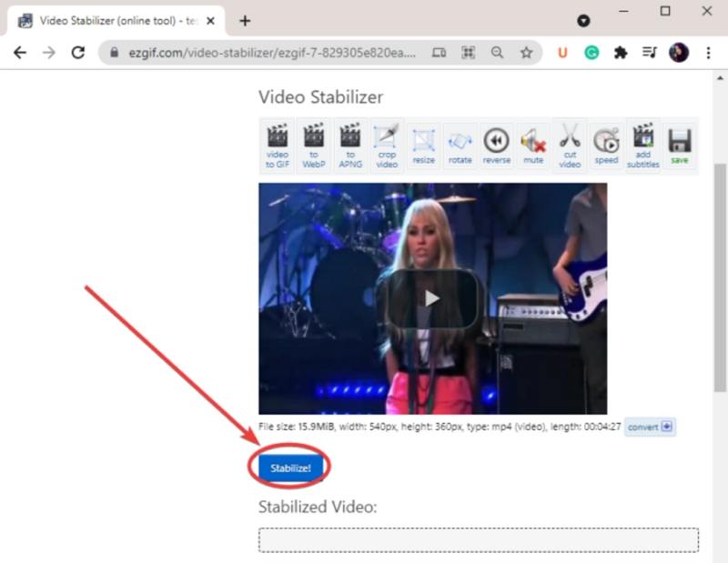Open the video to GIF tool
Image resolution: width=728 pixels, height=563 pixels.
click(277, 146)
